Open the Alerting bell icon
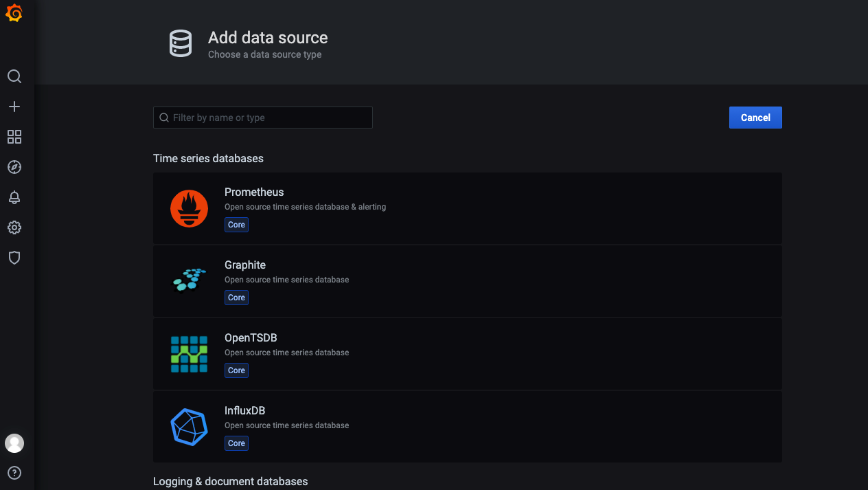Screen dimensions: 868x490 (14, 197)
